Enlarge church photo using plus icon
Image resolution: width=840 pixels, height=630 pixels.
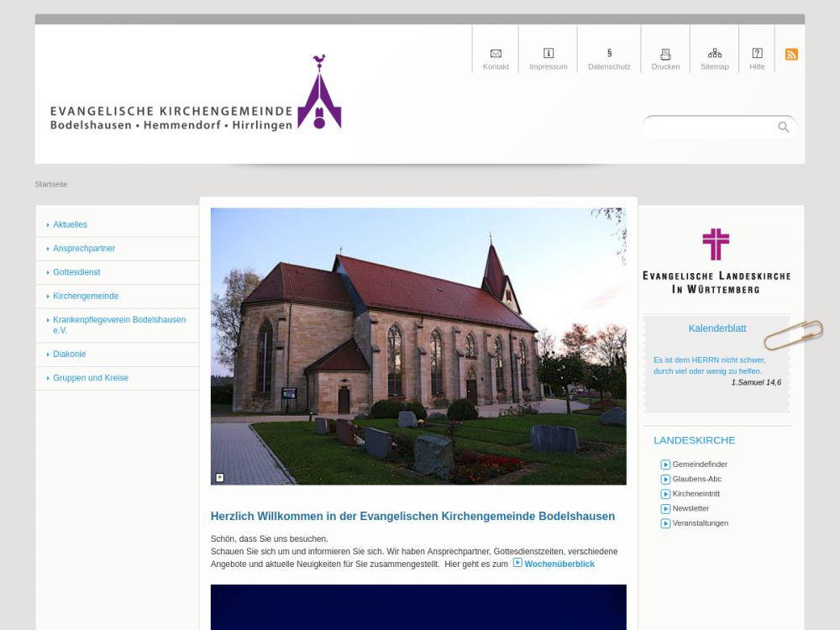220,477
